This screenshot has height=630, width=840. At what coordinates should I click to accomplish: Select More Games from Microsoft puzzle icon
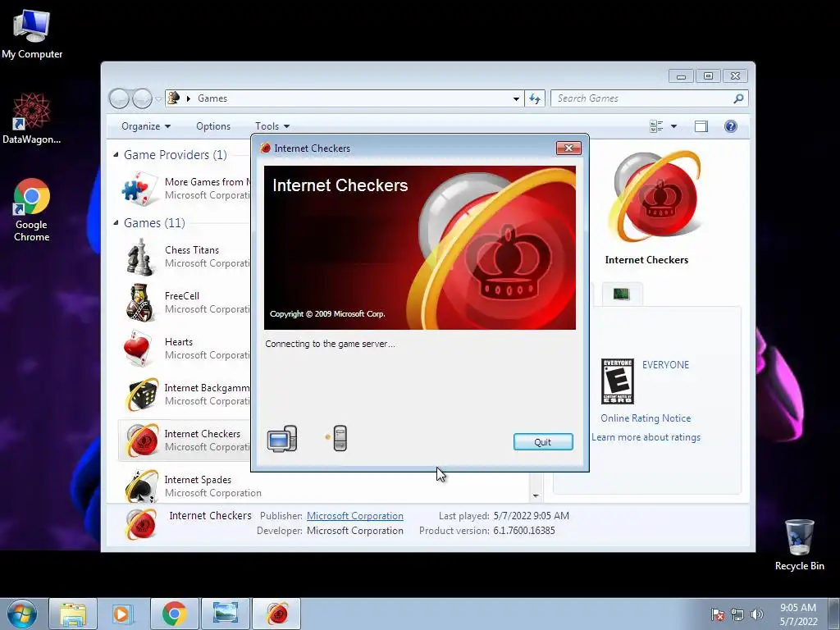tap(140, 189)
